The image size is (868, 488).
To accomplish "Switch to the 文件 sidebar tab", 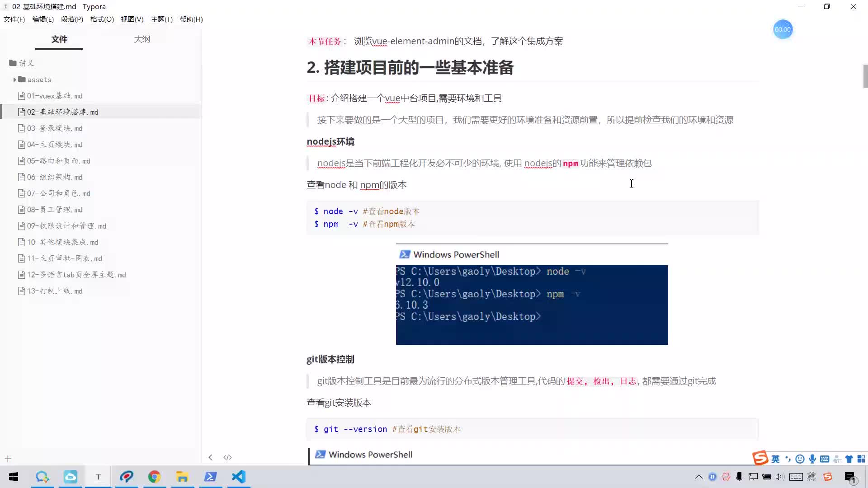I will (59, 39).
